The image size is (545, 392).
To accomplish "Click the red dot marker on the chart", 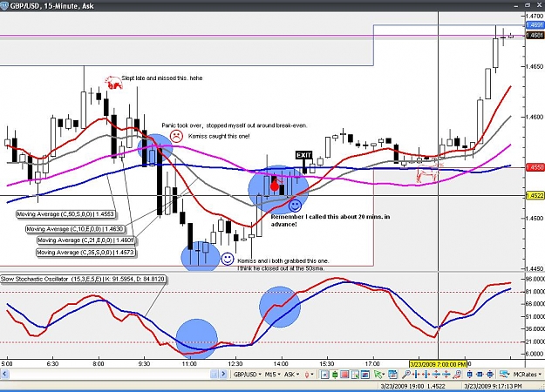I will (x=274, y=186).
